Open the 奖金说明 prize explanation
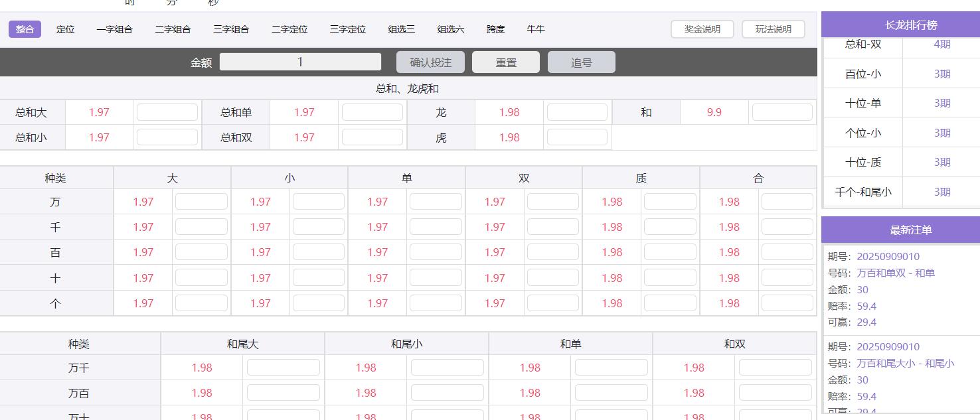This screenshot has height=420, width=980. pyautogui.click(x=702, y=29)
